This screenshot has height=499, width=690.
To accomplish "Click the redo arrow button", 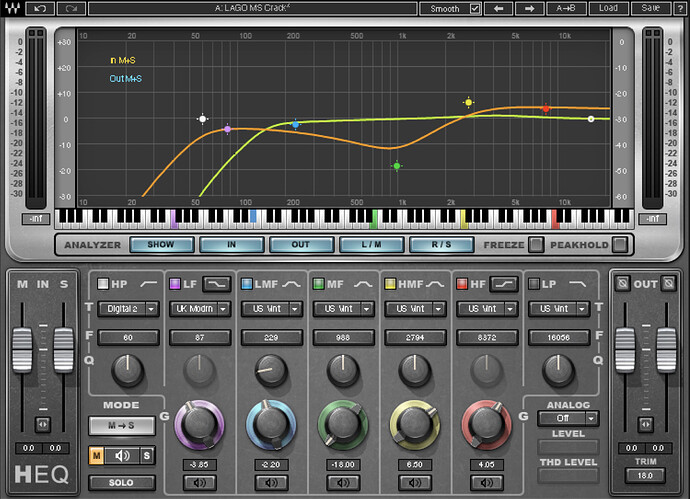I will [71, 8].
